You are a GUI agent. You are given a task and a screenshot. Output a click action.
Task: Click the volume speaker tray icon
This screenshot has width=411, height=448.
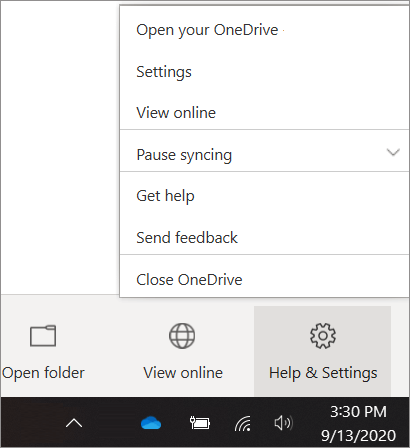click(283, 423)
